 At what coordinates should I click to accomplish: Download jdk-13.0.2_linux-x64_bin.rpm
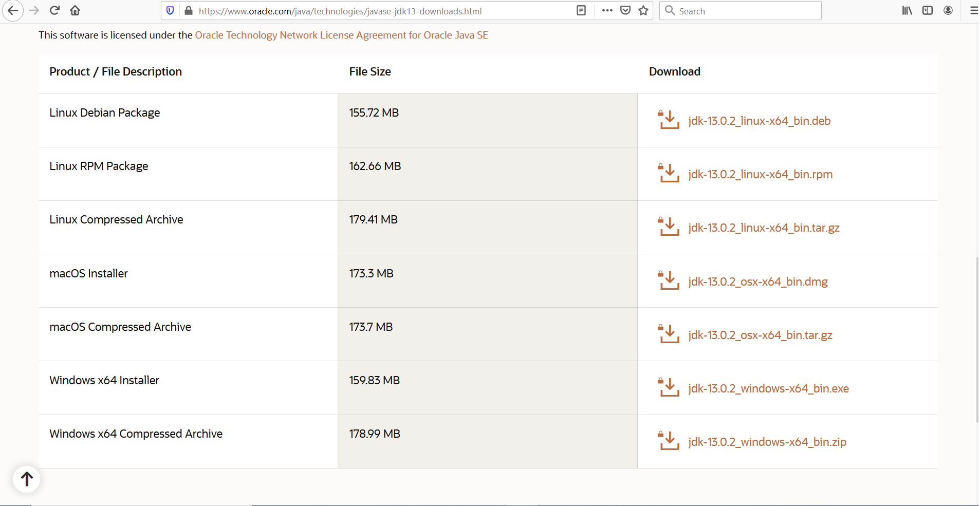pyautogui.click(x=760, y=174)
